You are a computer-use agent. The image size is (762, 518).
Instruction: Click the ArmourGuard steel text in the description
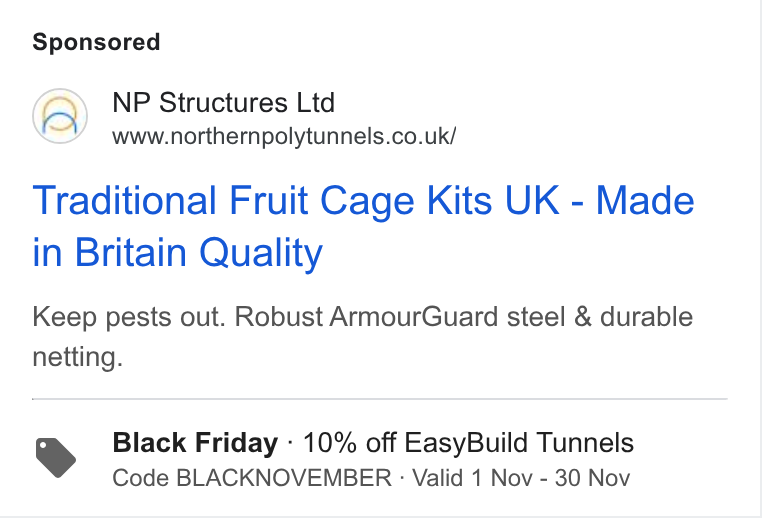pos(447,317)
